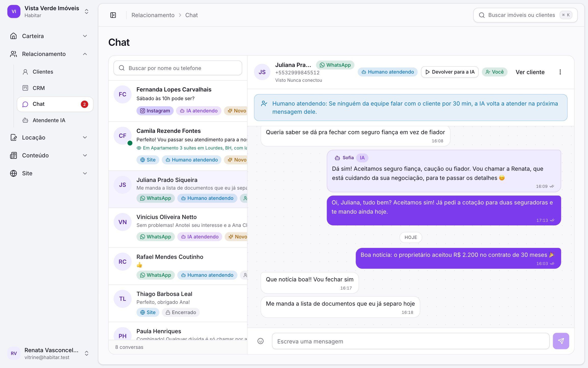Click the unread count badge on Chat

pyautogui.click(x=84, y=104)
